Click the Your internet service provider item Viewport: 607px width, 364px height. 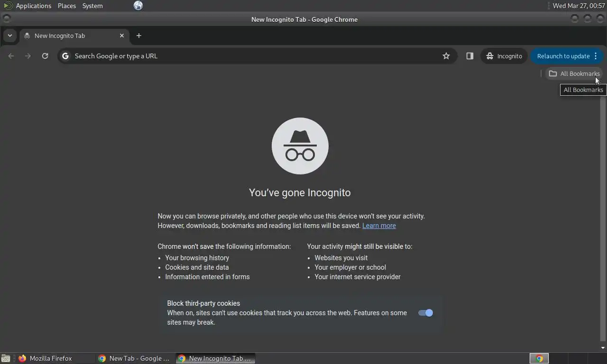point(358,277)
